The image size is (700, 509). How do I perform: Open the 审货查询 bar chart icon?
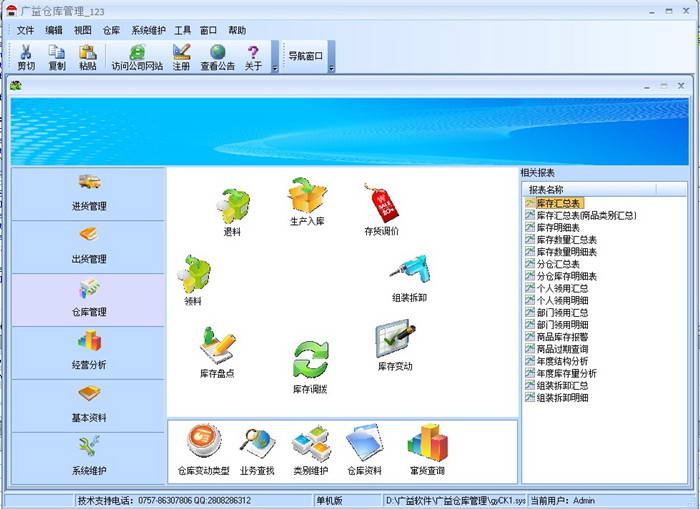pos(427,442)
